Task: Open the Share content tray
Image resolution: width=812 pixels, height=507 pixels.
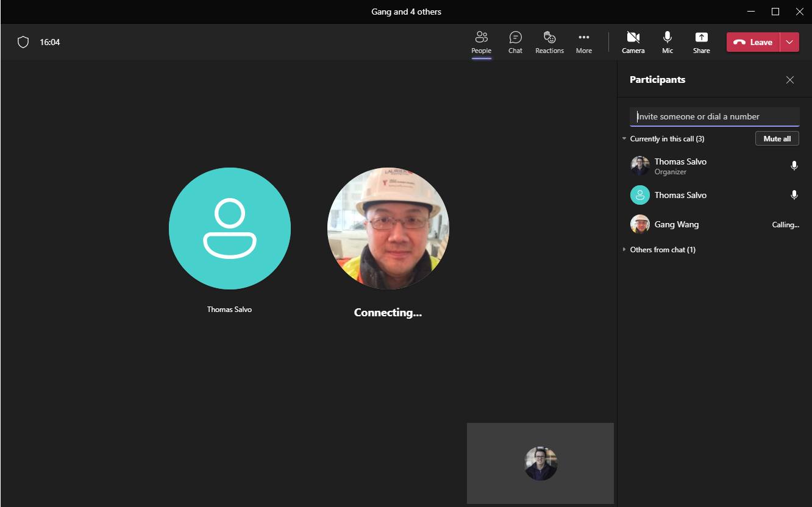Action: point(701,42)
